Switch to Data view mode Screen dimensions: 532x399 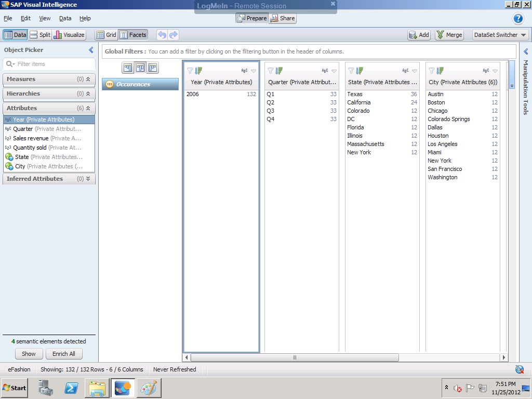15,35
